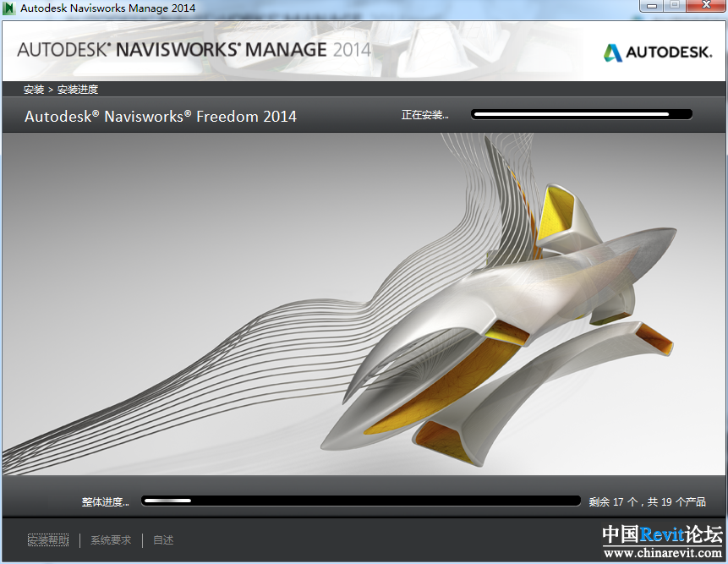Click the 正在安装 product progress bar

pos(581,114)
